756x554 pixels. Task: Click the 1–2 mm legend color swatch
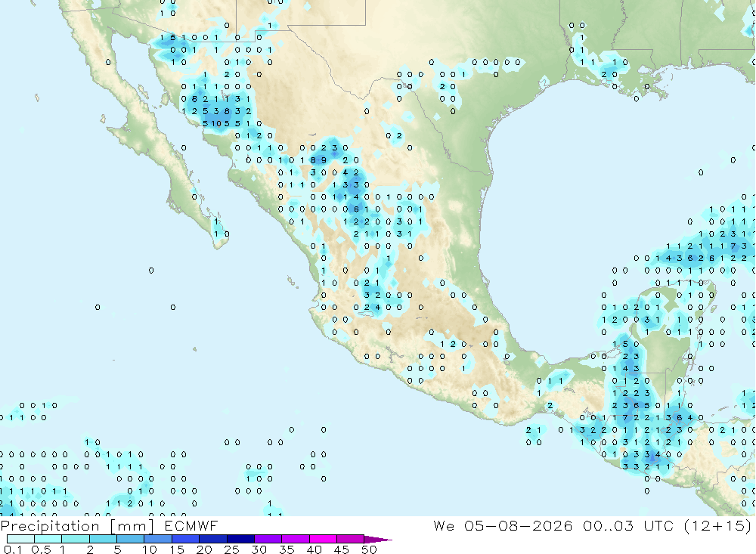pos(76,539)
